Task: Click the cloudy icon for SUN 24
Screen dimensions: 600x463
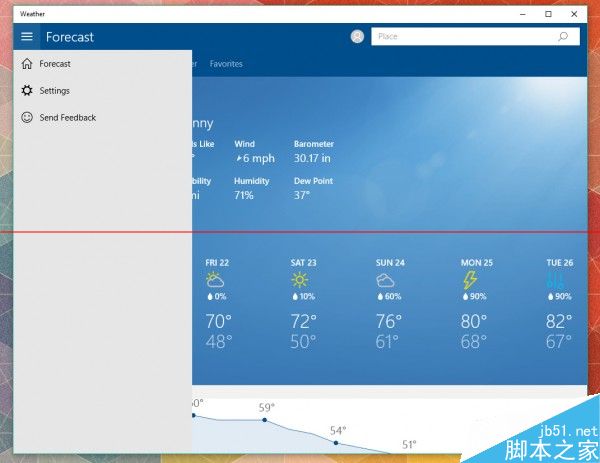Action: pyautogui.click(x=385, y=280)
